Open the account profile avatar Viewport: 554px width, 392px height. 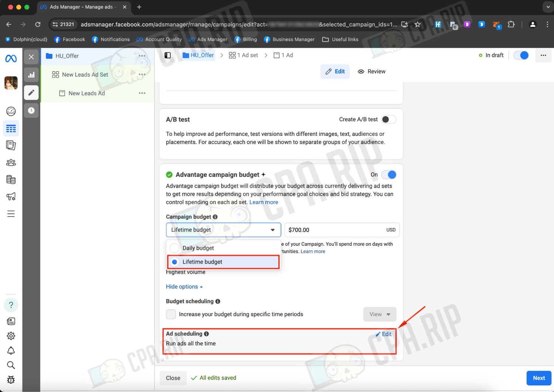tap(11, 83)
